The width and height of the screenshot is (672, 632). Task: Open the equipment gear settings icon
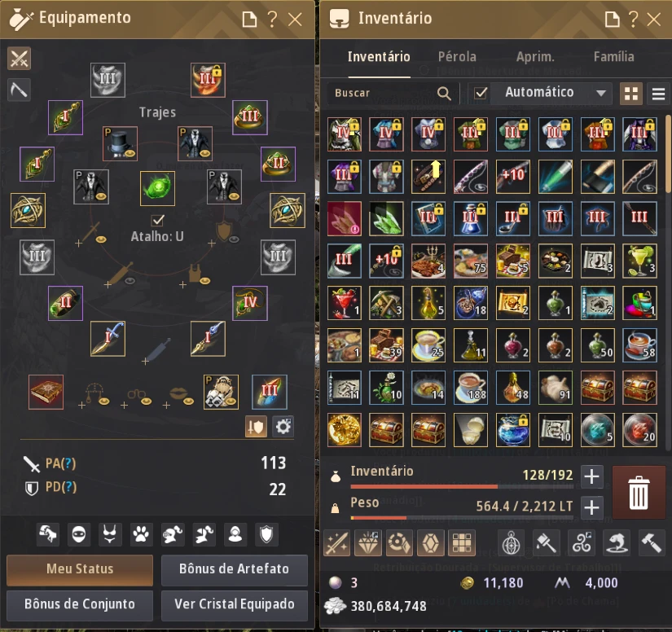283,426
